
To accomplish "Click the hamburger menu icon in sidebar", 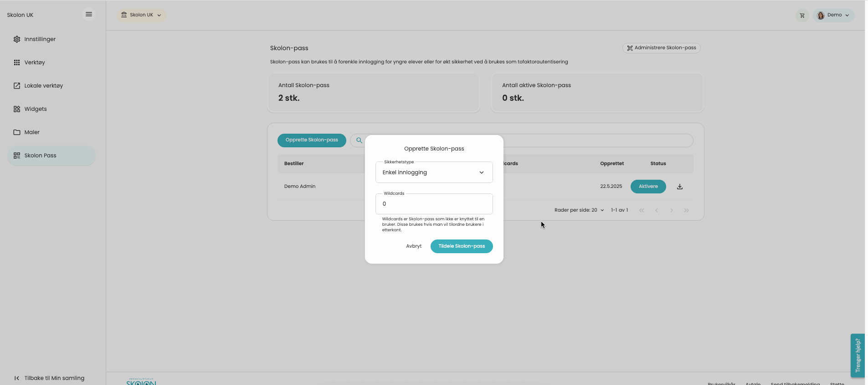I will coord(89,15).
